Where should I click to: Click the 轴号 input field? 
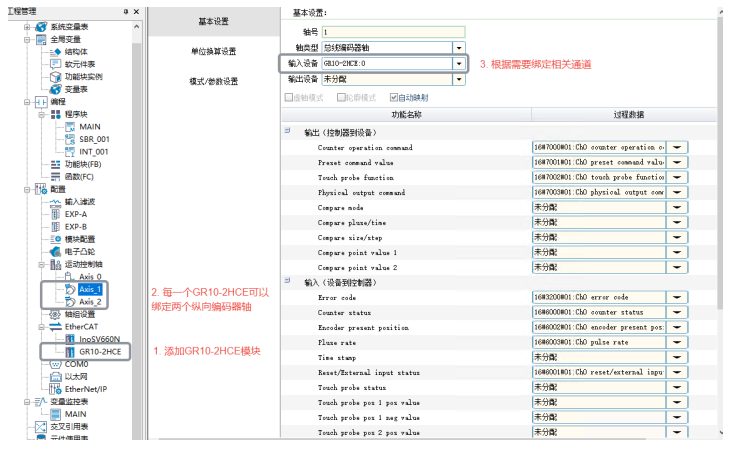(393, 32)
